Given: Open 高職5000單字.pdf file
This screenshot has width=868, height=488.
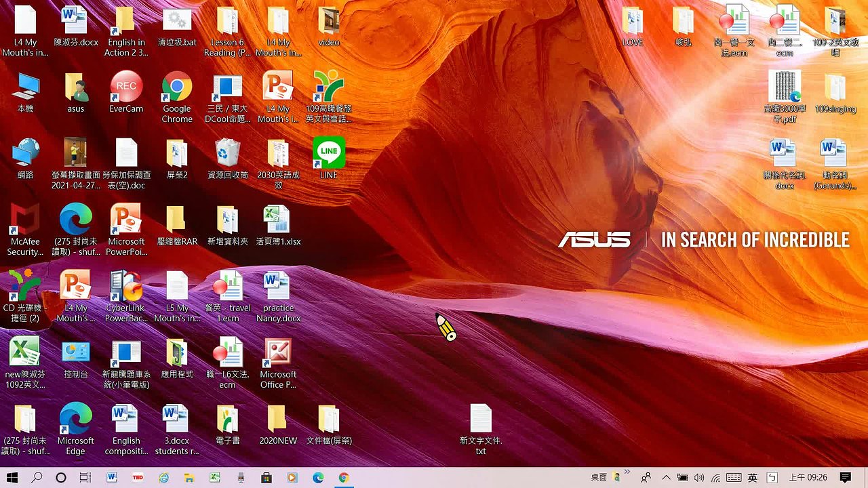Looking at the screenshot, I should point(785,98).
